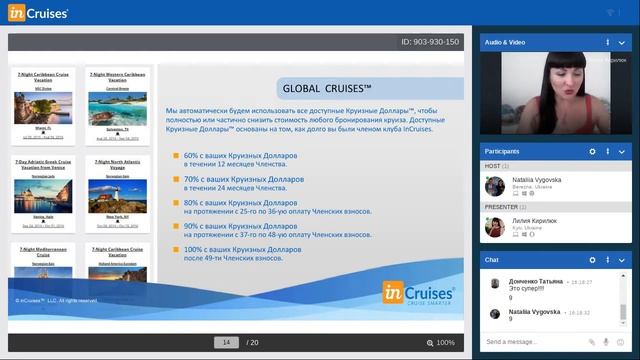
Task: Click the Send a message input field
Action: point(535,342)
